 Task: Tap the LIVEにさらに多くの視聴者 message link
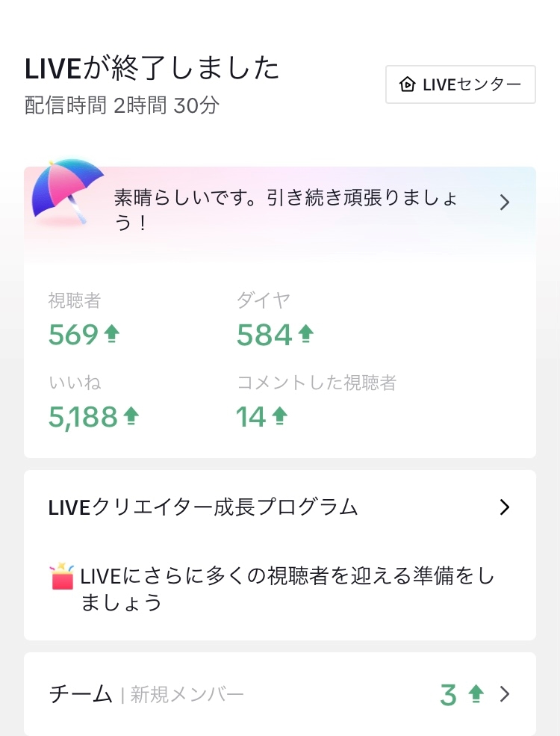[287, 589]
